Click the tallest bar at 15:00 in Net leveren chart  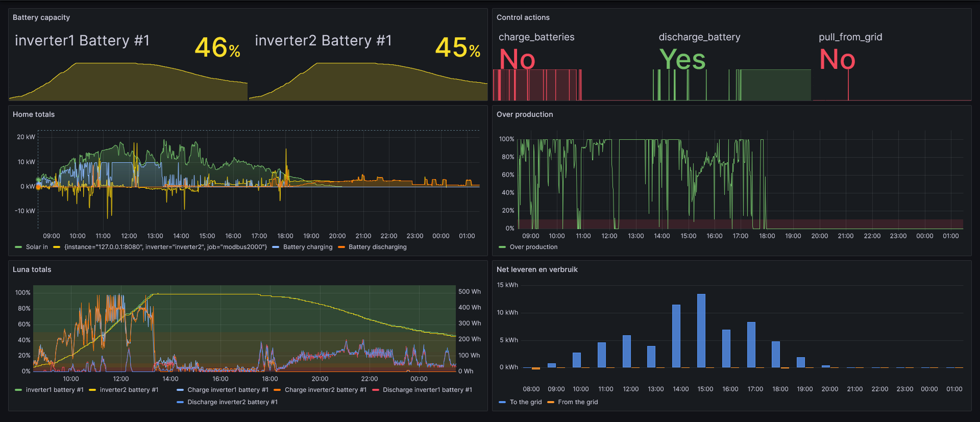tap(701, 331)
